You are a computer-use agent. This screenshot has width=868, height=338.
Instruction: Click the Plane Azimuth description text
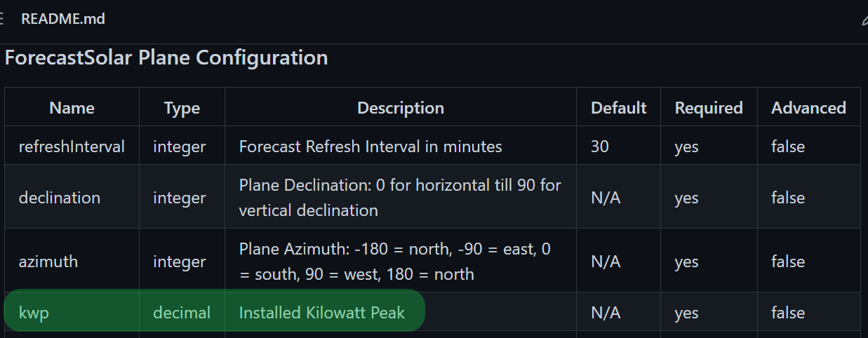pos(396,262)
